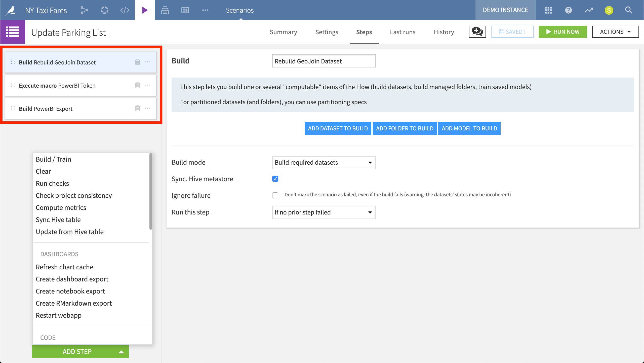Choose Create dashboard export step
This screenshot has height=363, width=644.
72,279
